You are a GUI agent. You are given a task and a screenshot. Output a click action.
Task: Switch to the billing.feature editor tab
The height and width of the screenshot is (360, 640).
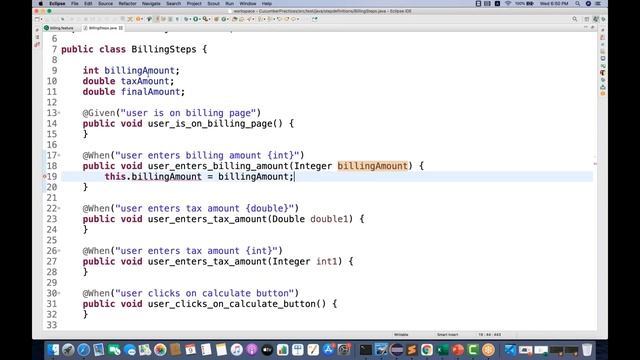[x=59, y=28]
